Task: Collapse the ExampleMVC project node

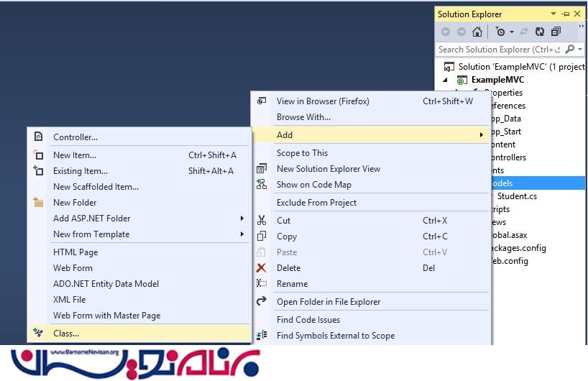Action: click(445, 80)
